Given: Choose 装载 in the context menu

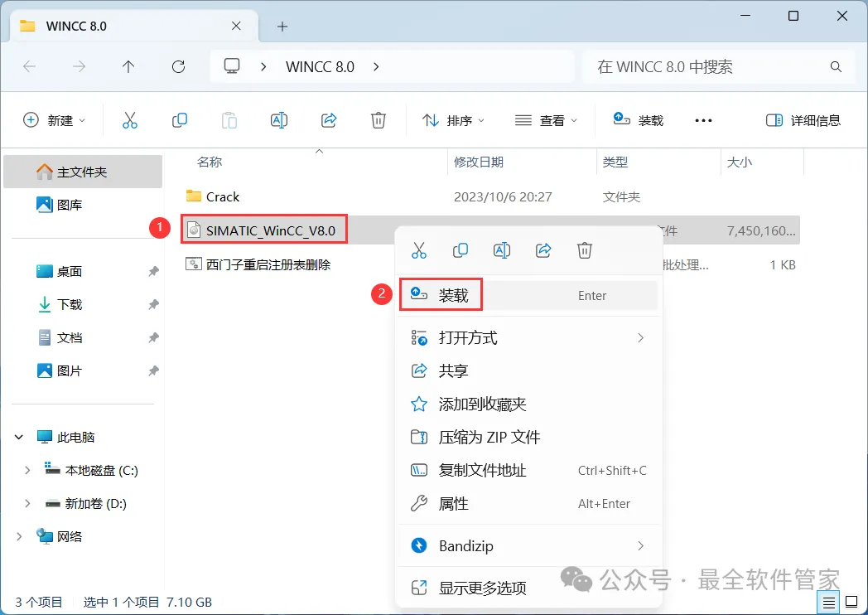Looking at the screenshot, I should tap(528, 295).
